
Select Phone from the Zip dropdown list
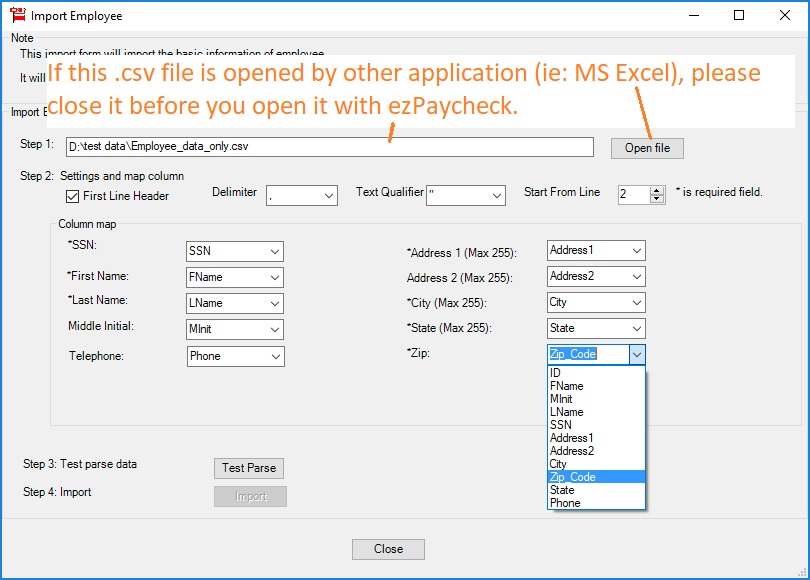(565, 503)
